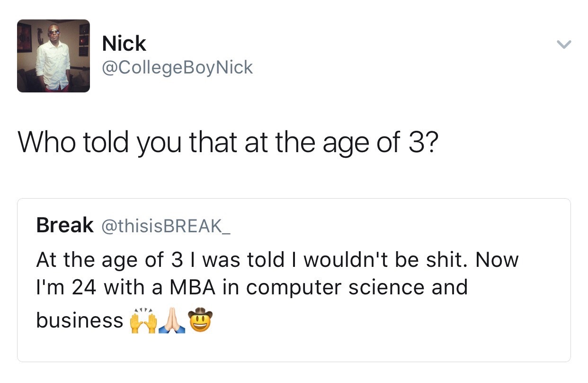Click the raised hands emoji

[x=143, y=321]
